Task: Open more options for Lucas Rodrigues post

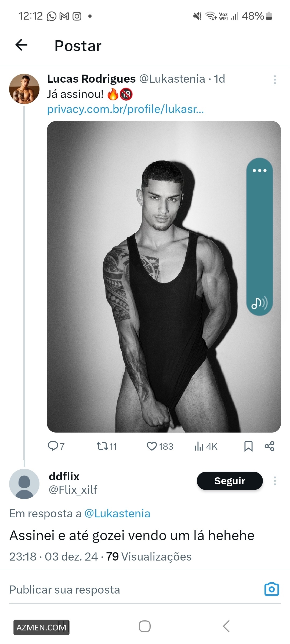Action: tap(275, 80)
